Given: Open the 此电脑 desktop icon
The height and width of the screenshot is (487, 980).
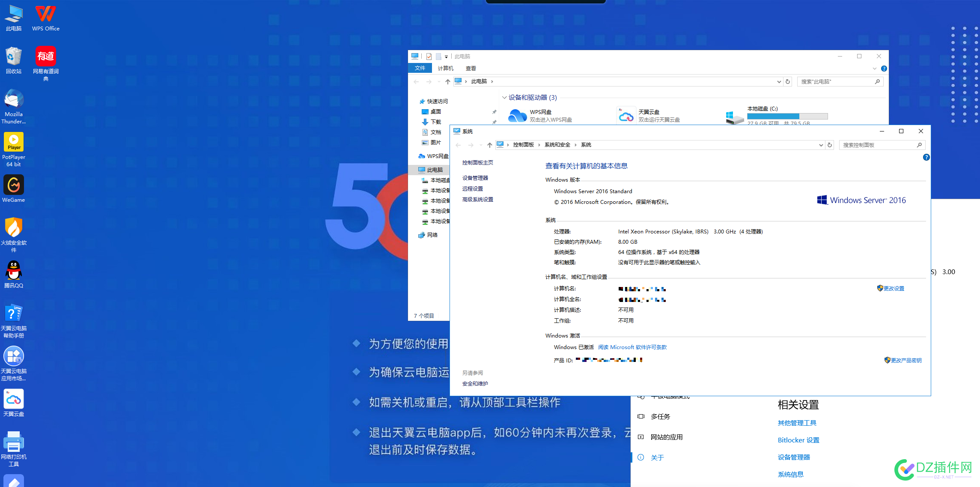Looking at the screenshot, I should pyautogui.click(x=14, y=18).
